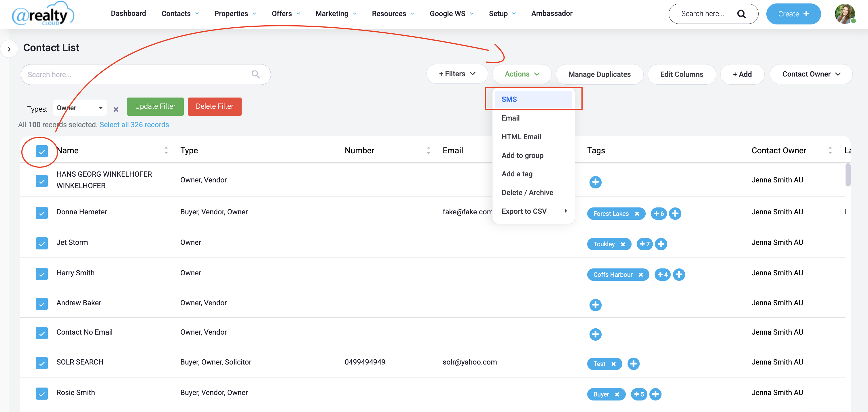Open the + Filters dropdown
The height and width of the screenshot is (412, 868).
coord(457,74)
